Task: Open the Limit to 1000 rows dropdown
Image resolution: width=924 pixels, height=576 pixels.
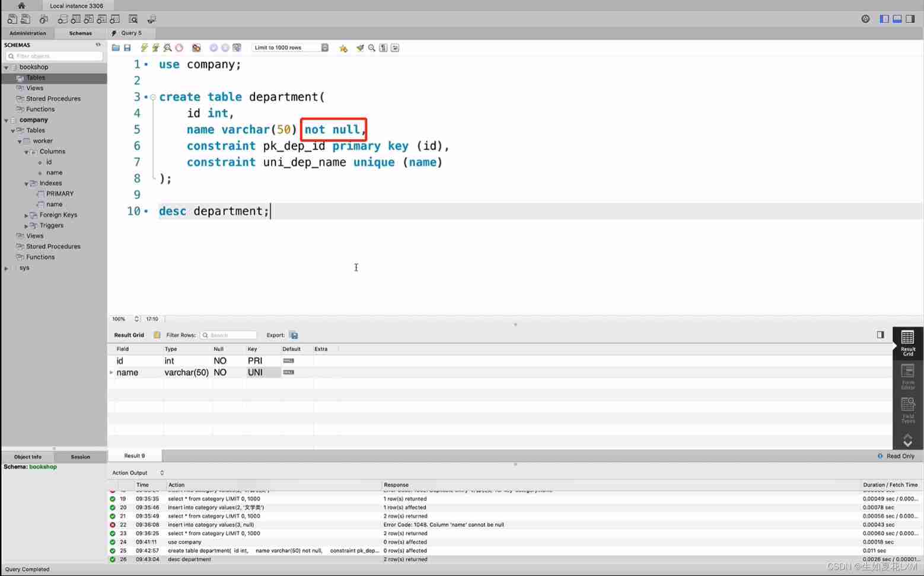Action: pyautogui.click(x=290, y=47)
